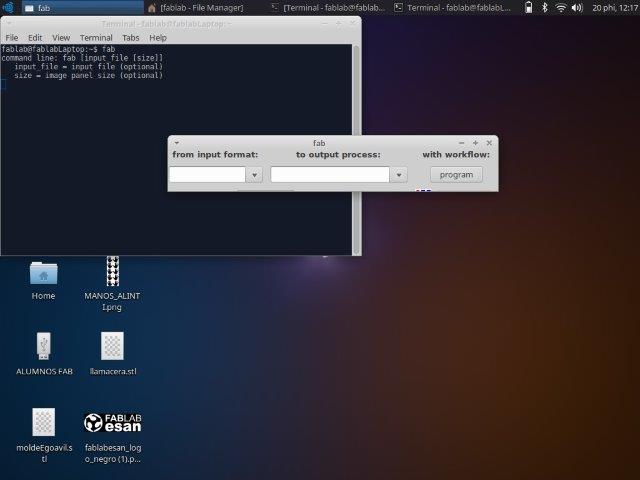The width and height of the screenshot is (640, 480).
Task: Open the Terminal menu in Terminal window
Action: tap(96, 38)
